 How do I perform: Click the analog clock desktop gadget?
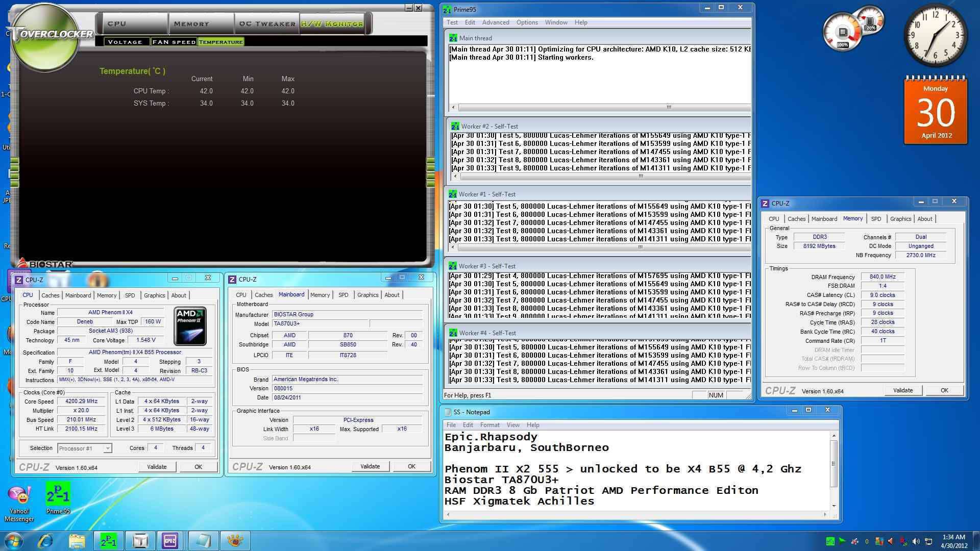pos(936,35)
